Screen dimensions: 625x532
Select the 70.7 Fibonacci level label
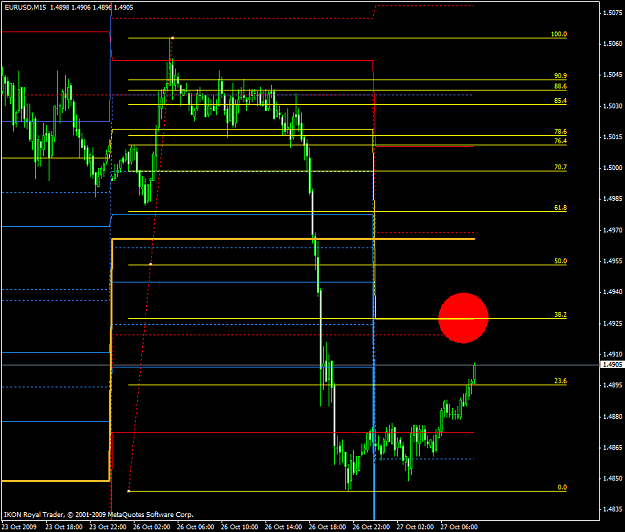[x=560, y=167]
